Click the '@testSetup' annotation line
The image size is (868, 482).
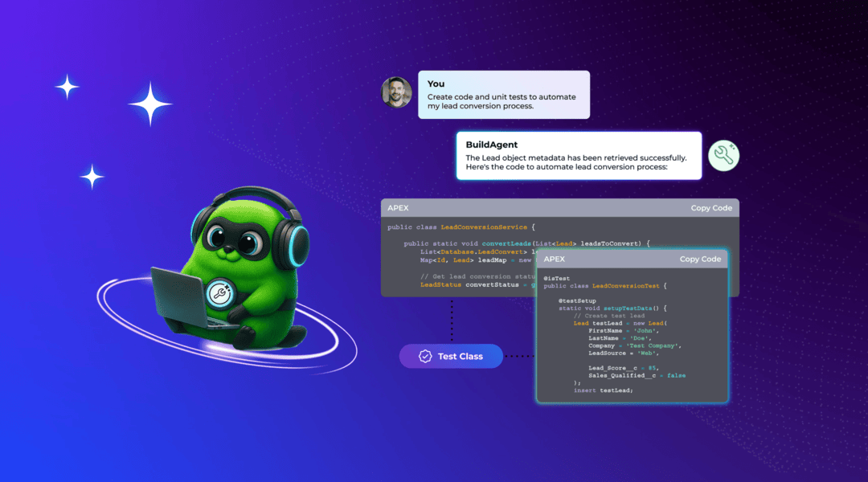coord(577,301)
